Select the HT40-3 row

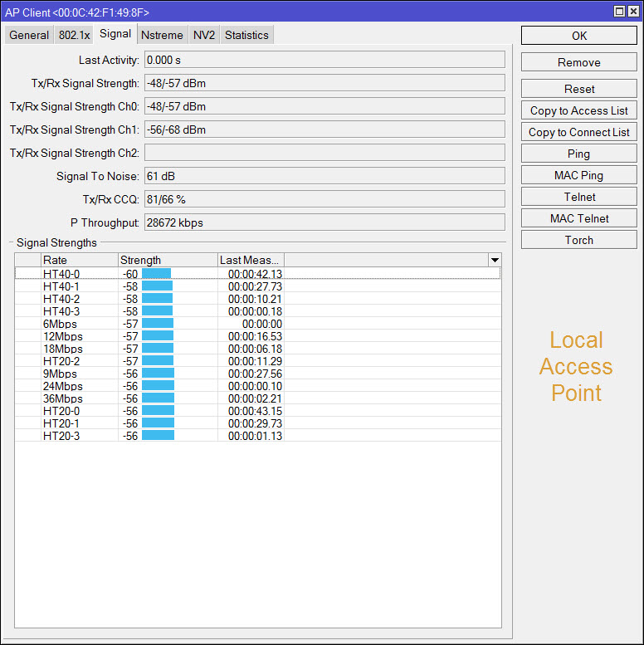[258, 311]
